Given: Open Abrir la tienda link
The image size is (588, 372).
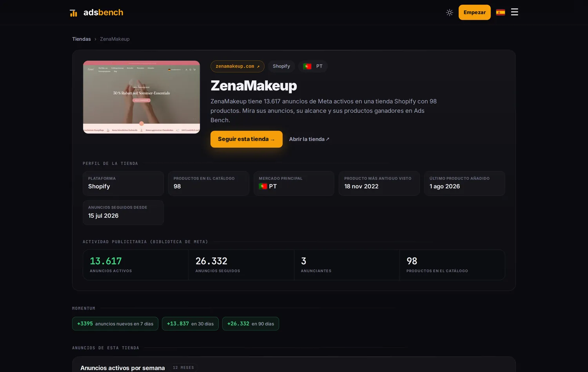Looking at the screenshot, I should pyautogui.click(x=309, y=139).
